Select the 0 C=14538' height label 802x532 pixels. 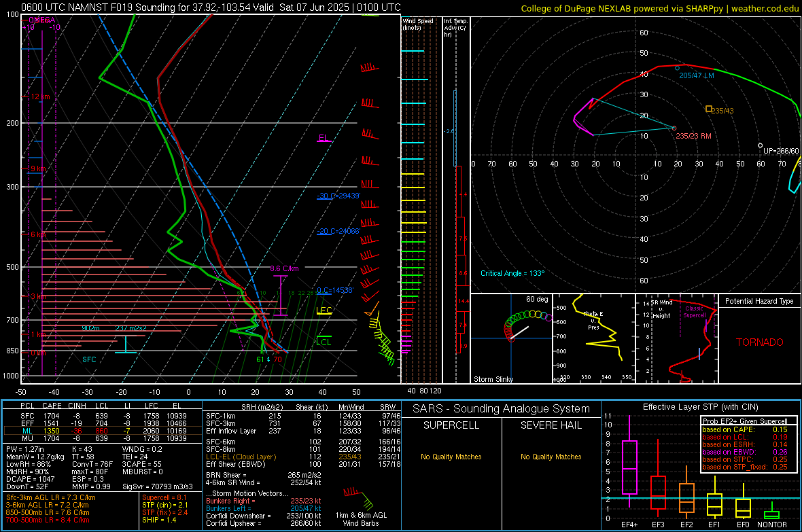335,290
